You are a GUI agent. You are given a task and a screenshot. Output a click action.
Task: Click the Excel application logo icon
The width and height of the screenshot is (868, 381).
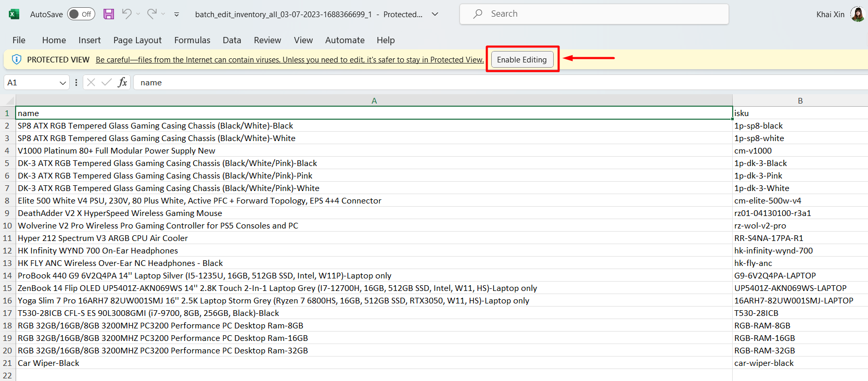pos(14,14)
